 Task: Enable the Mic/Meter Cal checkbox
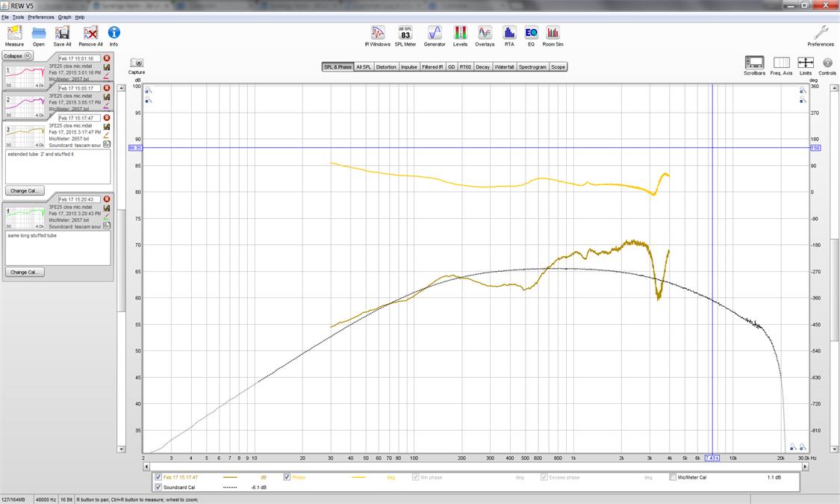[x=672, y=476]
